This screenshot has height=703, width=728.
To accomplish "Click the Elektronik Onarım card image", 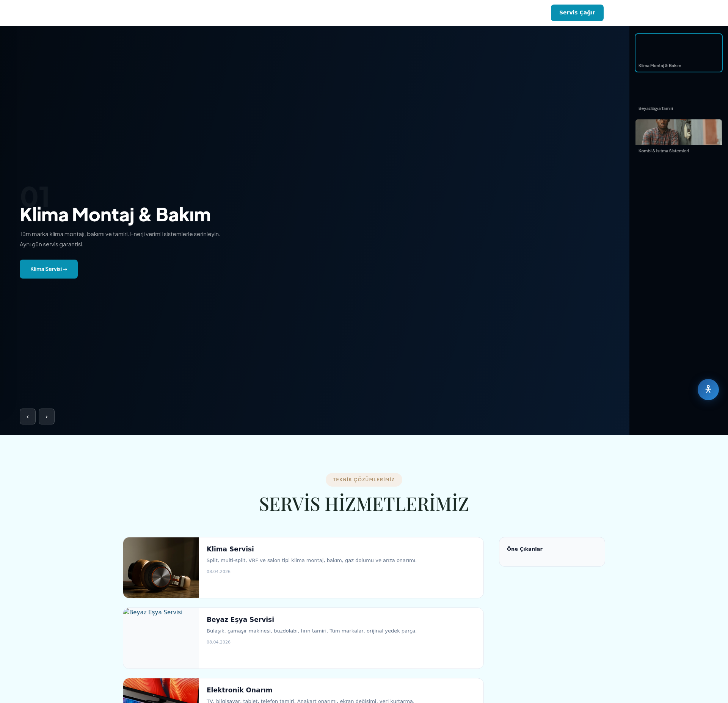I will pos(161,691).
